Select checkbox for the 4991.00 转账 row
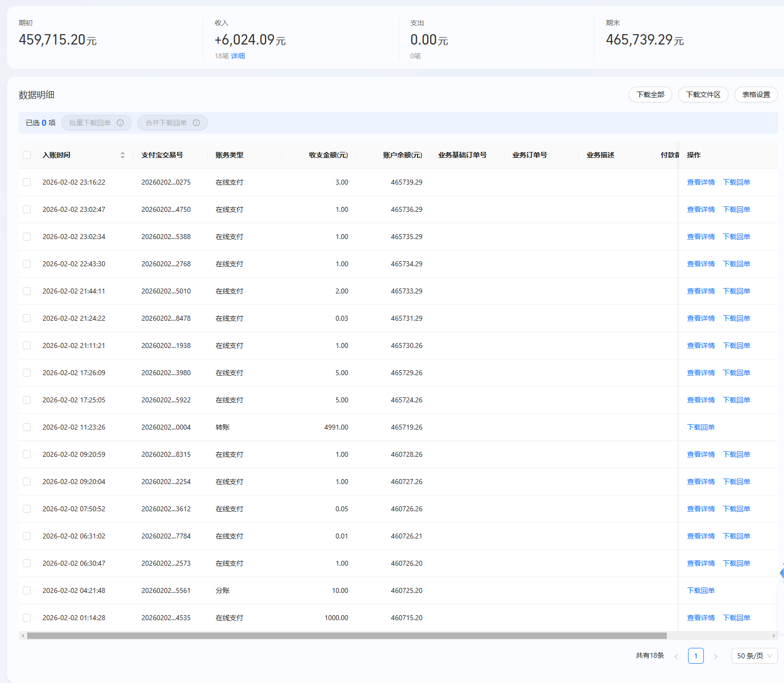The image size is (784, 683). (x=27, y=427)
